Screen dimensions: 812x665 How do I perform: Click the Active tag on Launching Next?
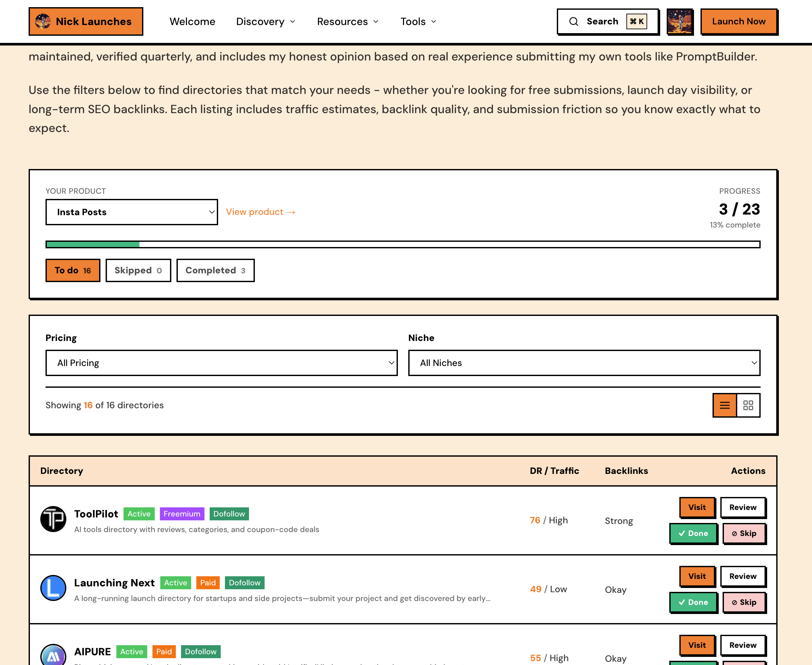(176, 583)
